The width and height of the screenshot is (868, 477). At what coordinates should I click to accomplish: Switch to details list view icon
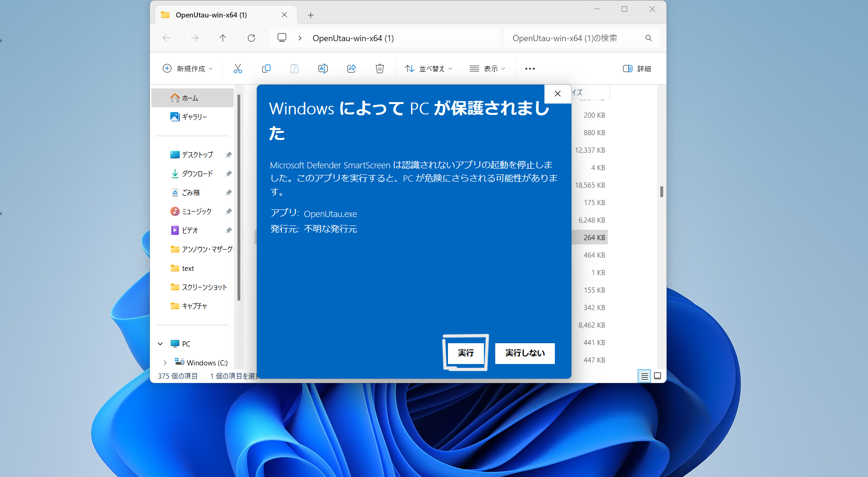[x=644, y=376]
